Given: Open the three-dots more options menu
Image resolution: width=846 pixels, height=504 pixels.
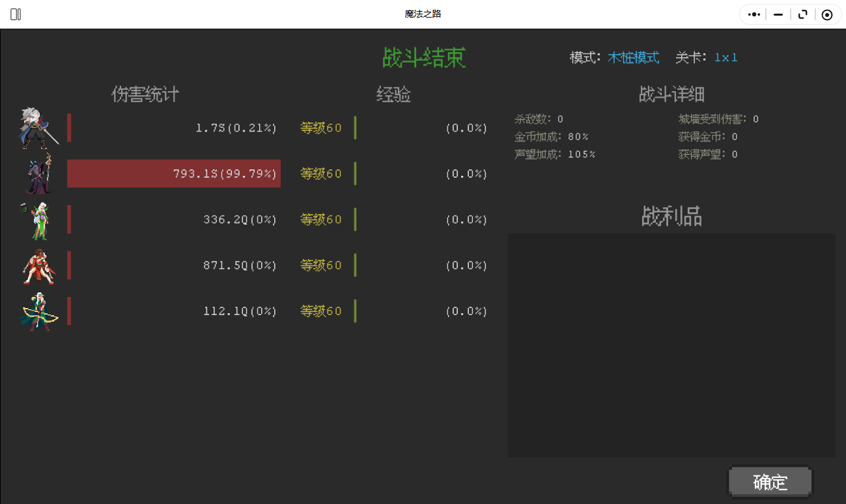Looking at the screenshot, I should [754, 14].
